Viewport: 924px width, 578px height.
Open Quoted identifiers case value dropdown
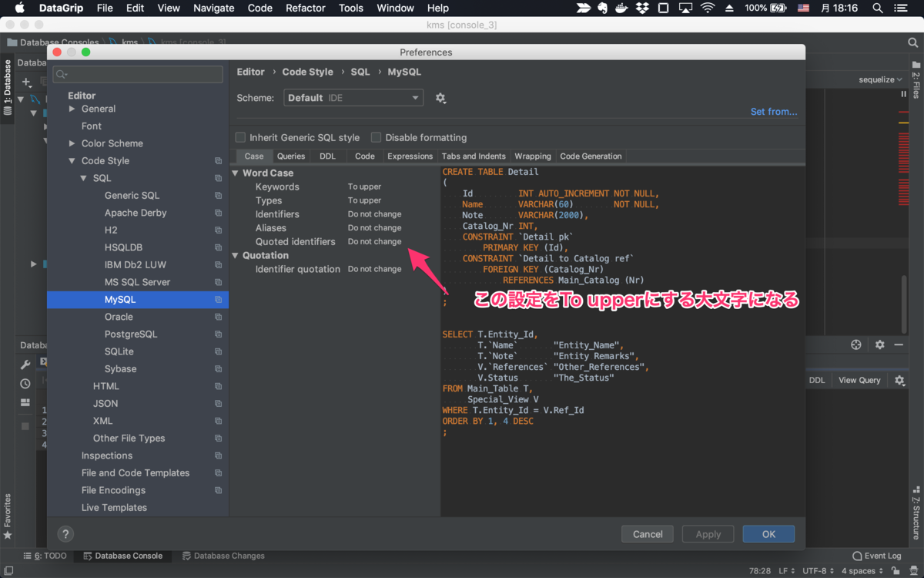374,241
